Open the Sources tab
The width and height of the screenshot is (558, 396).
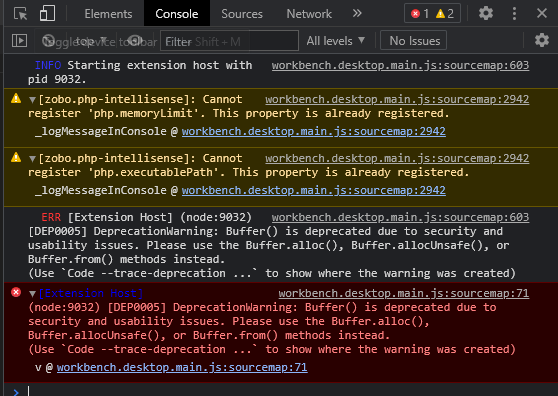click(242, 14)
